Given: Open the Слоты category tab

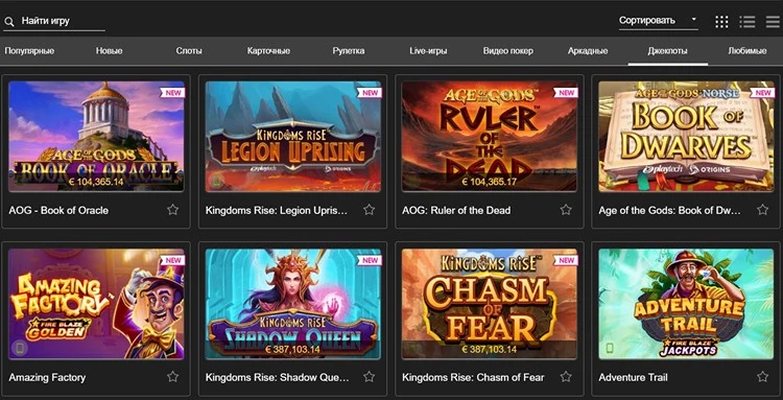Looking at the screenshot, I should pyautogui.click(x=188, y=50).
